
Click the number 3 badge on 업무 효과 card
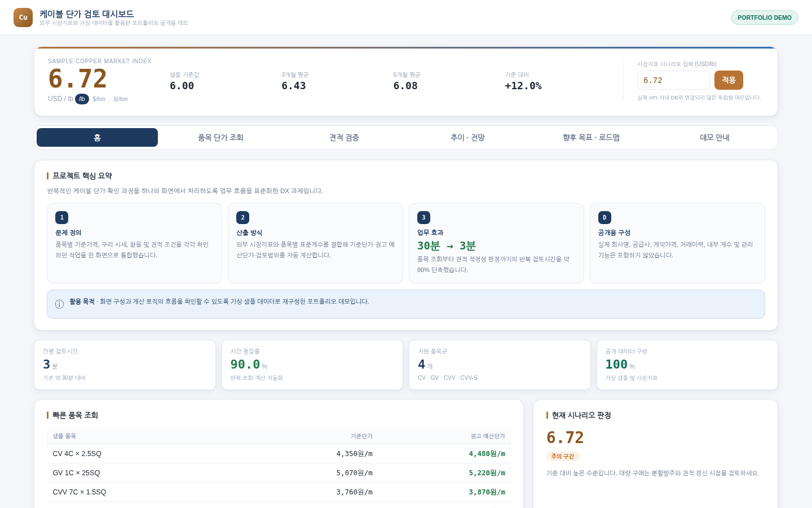(424, 217)
